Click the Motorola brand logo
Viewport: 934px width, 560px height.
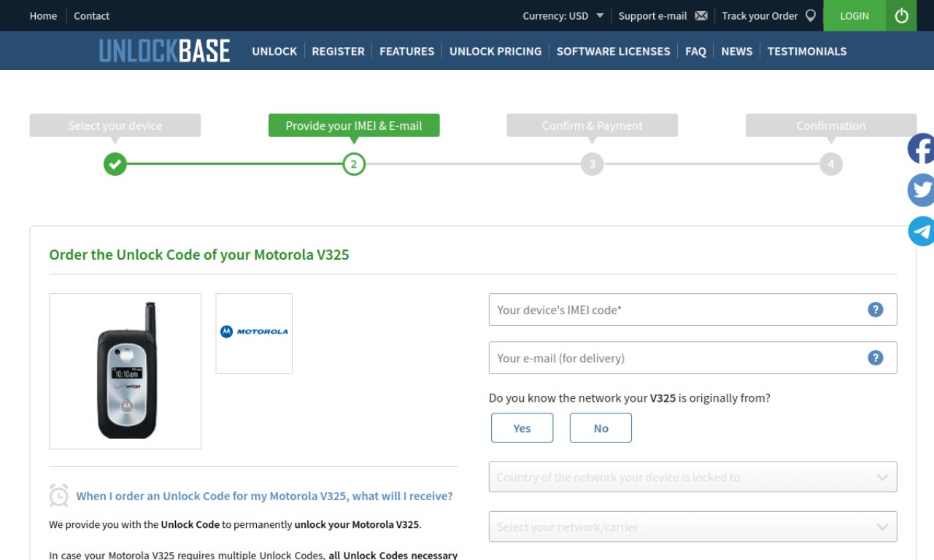[254, 333]
